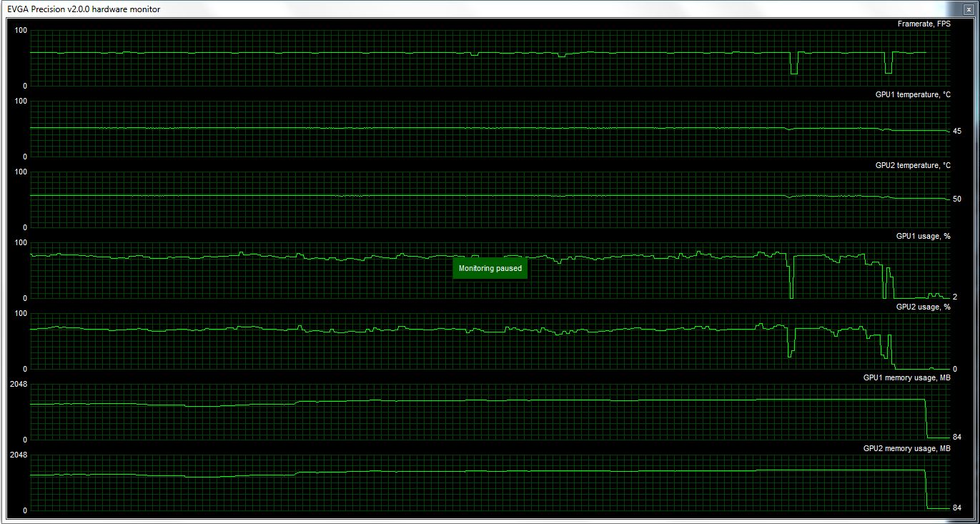The height and width of the screenshot is (524, 980).
Task: Select the GPU2 temperature graph label
Action: (x=913, y=165)
